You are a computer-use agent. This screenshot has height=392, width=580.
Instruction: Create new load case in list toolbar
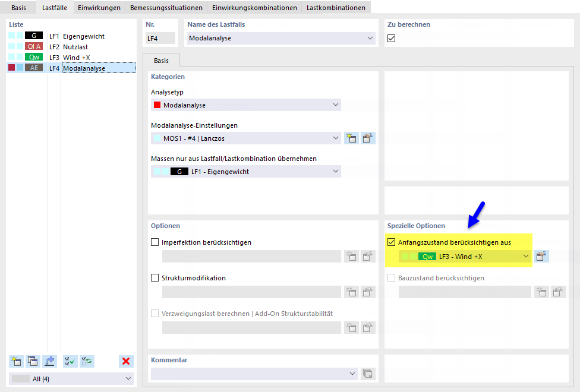pyautogui.click(x=16, y=361)
